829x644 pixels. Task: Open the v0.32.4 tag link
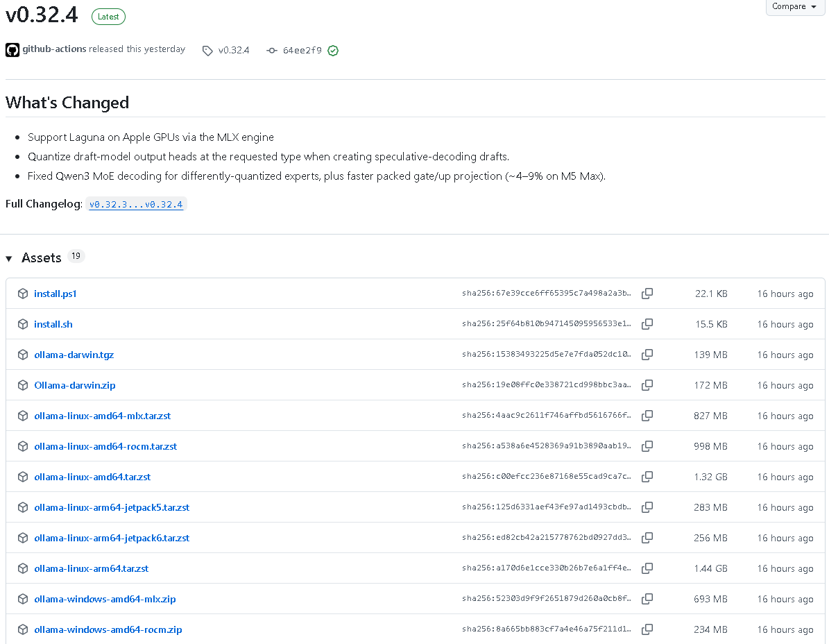[234, 50]
